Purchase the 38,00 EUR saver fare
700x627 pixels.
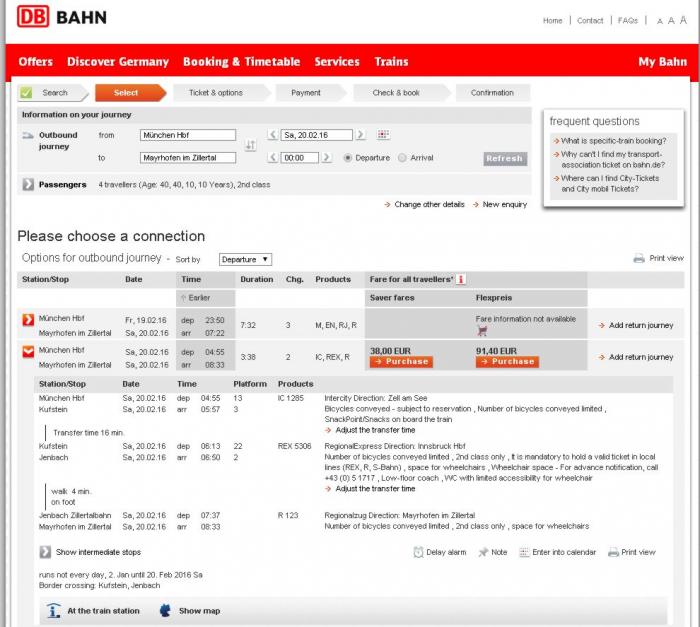(x=401, y=361)
